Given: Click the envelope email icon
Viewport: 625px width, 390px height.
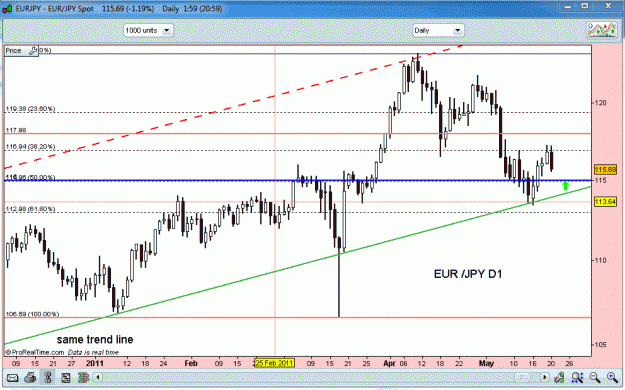Looking at the screenshot, I should pos(12,377).
